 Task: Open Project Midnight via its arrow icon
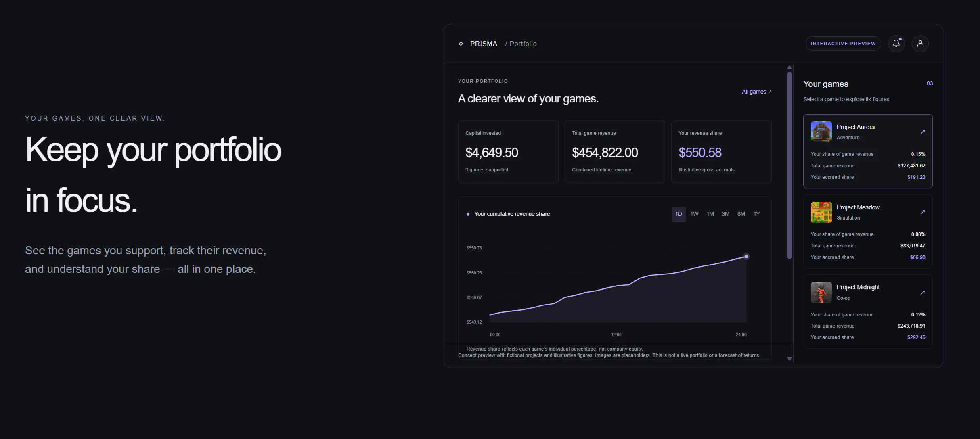click(922, 293)
